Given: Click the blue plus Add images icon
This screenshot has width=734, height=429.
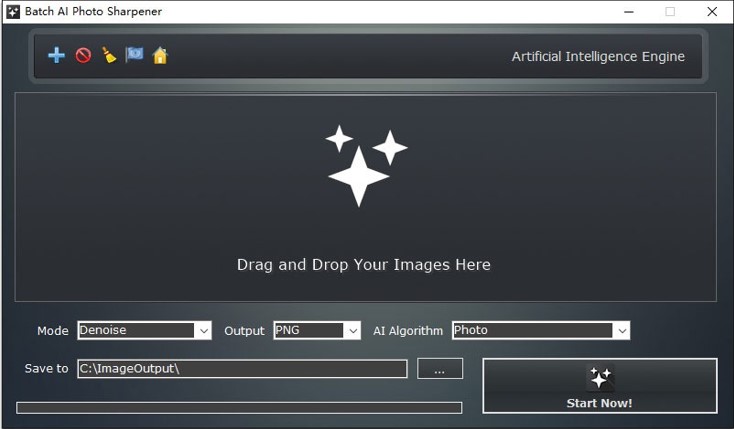Looking at the screenshot, I should (56, 55).
